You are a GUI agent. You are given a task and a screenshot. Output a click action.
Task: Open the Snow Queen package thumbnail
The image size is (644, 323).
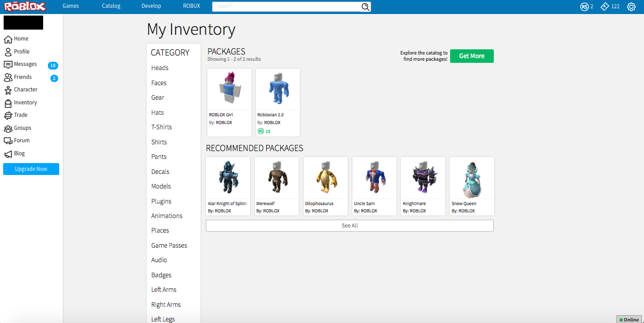[x=471, y=178]
